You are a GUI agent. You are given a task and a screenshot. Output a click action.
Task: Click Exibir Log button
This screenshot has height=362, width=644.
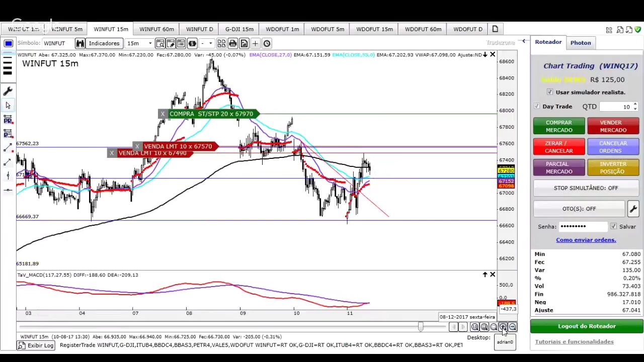[36, 345]
